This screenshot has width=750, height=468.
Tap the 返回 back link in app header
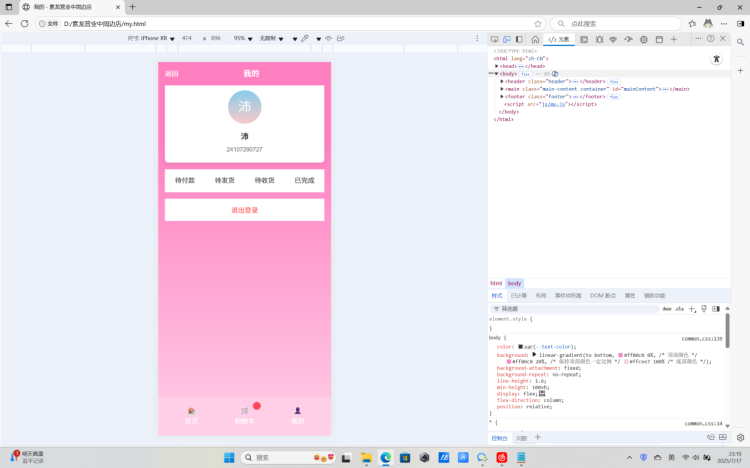pyautogui.click(x=171, y=74)
